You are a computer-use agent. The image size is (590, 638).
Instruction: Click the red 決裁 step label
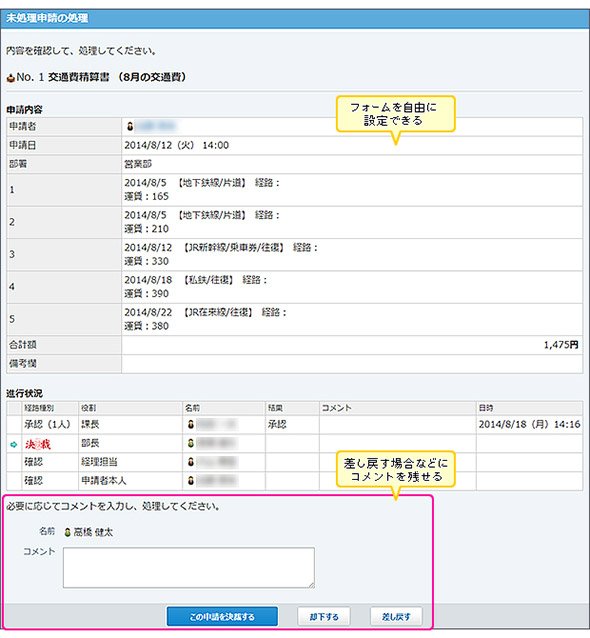pos(37,444)
